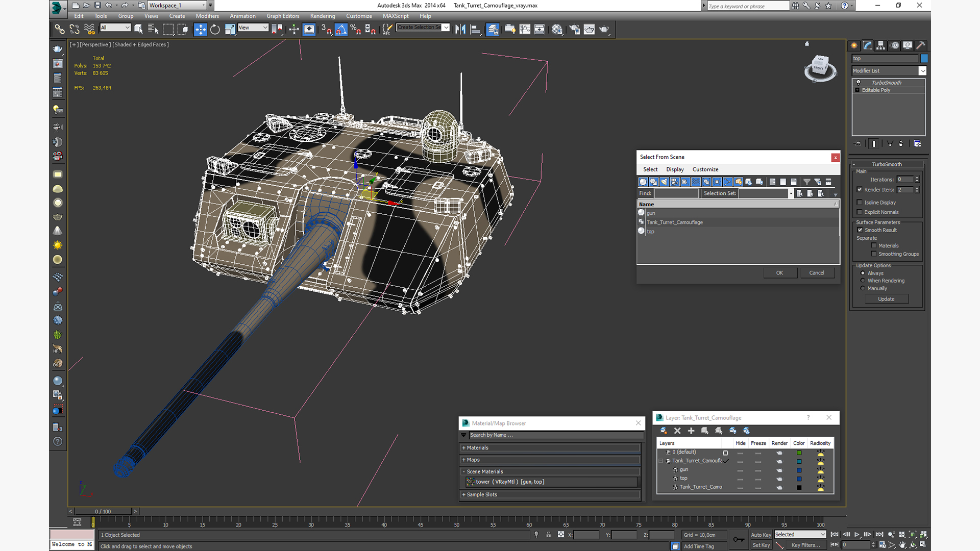Switch to the Create command panel tab
The width and height of the screenshot is (980, 551).
(854, 45)
